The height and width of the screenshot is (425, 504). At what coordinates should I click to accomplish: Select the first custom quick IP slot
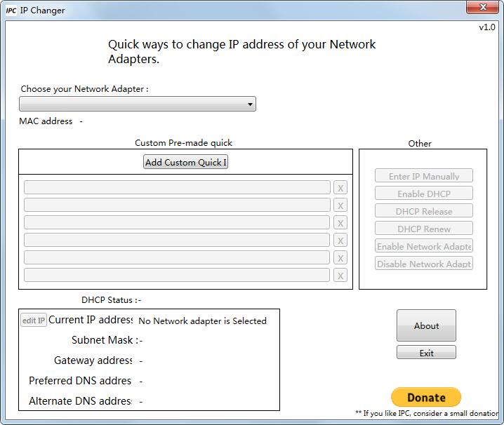click(177, 188)
